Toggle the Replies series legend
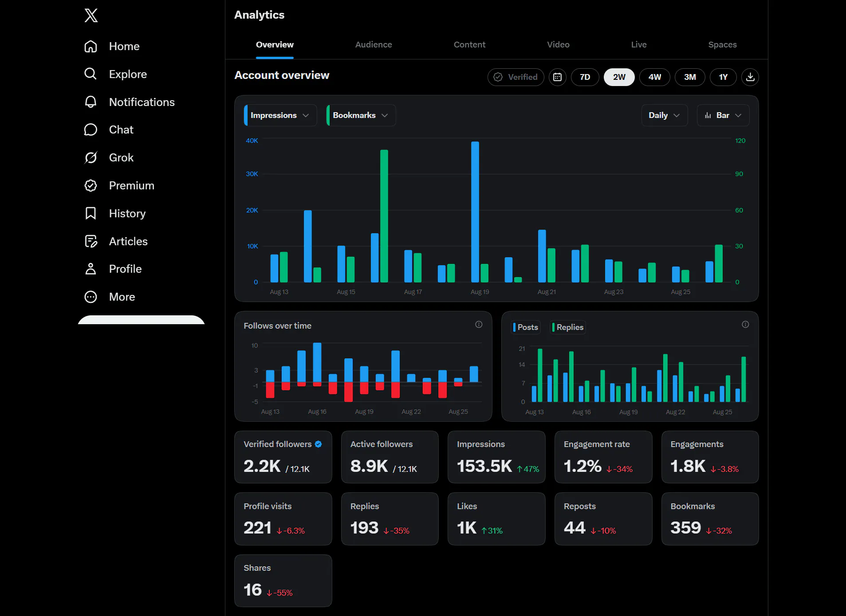 click(x=568, y=327)
